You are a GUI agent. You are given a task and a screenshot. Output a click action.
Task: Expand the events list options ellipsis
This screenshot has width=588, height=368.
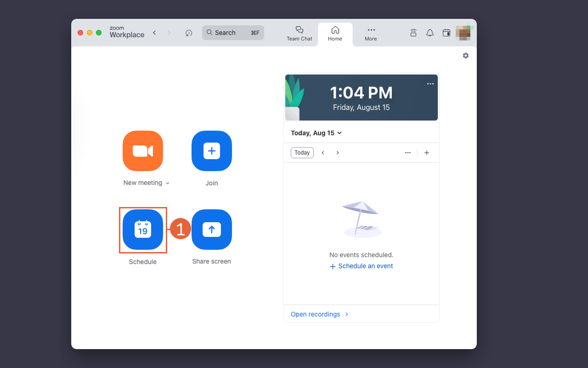pos(407,152)
